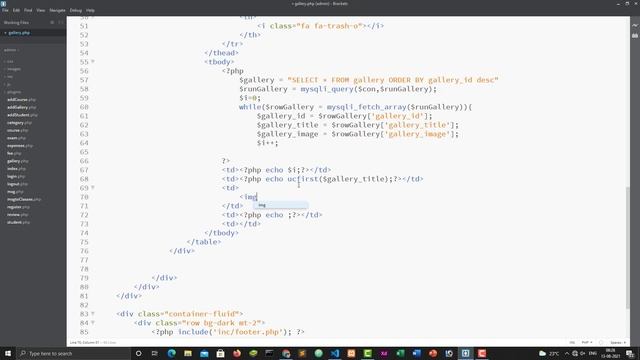Viewport: 640px width, 360px height.
Task: Click the split view icon in Working Files
Action: [x=61, y=22]
